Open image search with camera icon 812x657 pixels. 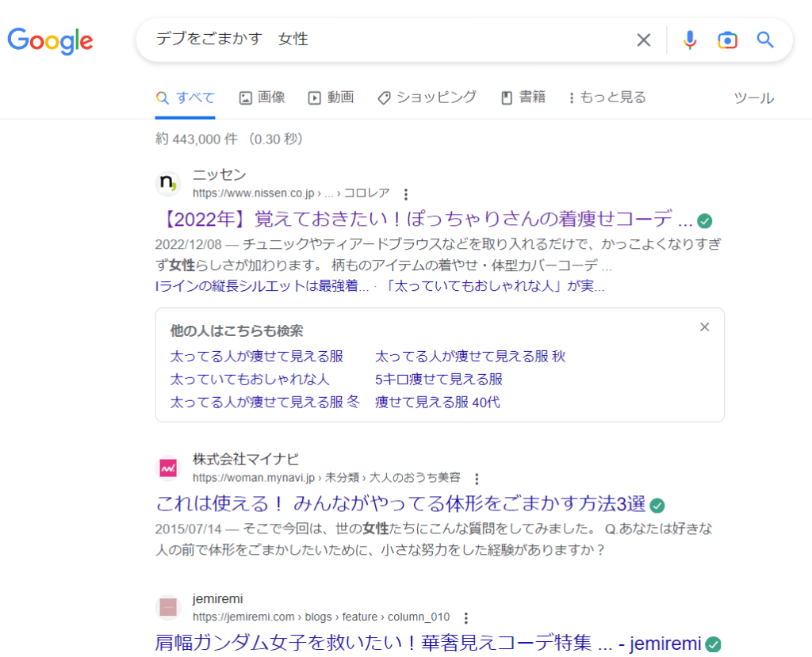[727, 40]
